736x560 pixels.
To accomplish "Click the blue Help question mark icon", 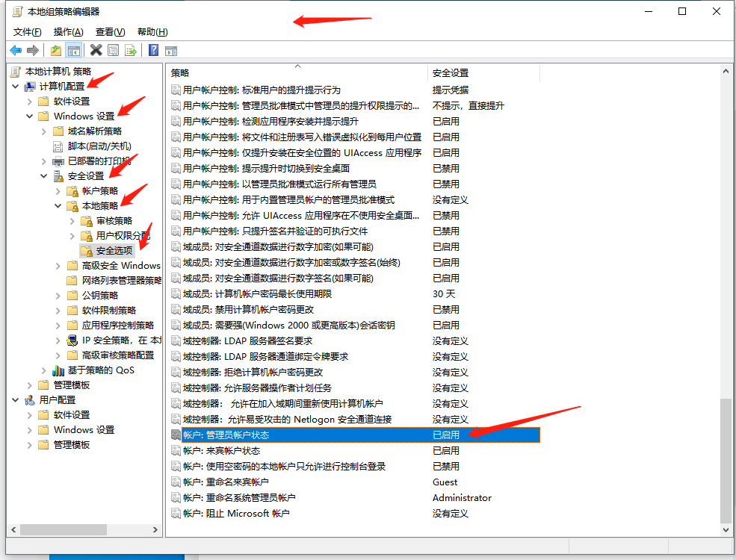I will click(153, 50).
